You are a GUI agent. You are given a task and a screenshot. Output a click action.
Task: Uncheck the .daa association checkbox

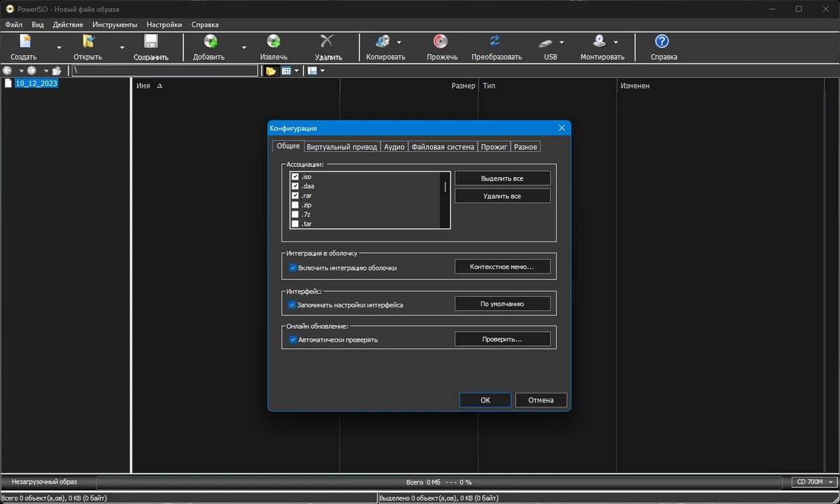pos(295,186)
